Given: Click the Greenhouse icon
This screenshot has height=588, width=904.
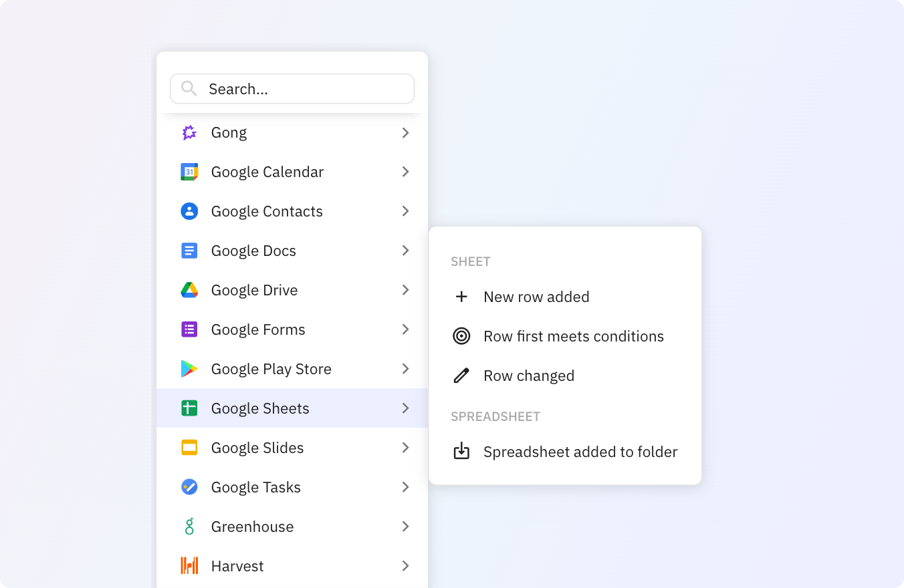Looking at the screenshot, I should [189, 527].
